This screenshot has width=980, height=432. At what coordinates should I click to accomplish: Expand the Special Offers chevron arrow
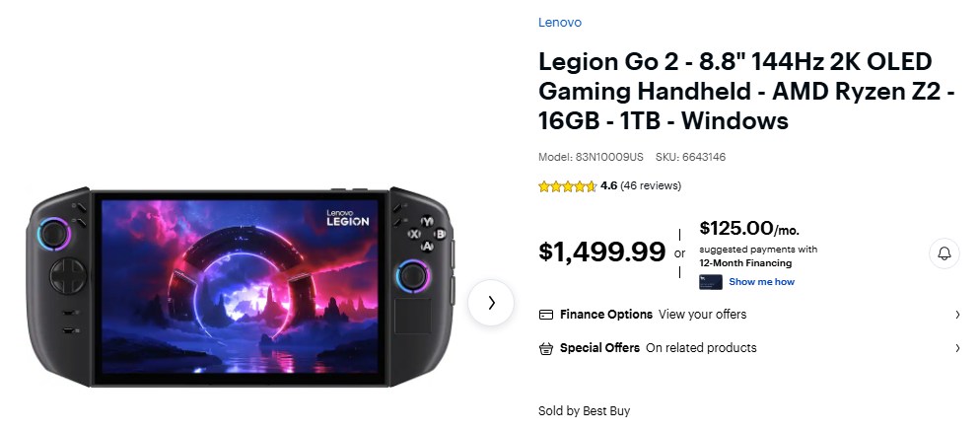coord(957,348)
